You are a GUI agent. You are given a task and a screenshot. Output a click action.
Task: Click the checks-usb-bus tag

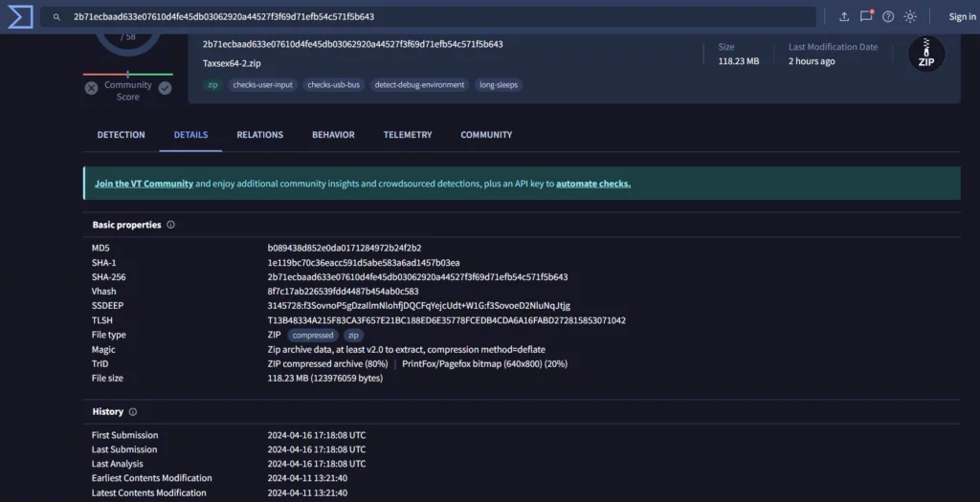(333, 84)
